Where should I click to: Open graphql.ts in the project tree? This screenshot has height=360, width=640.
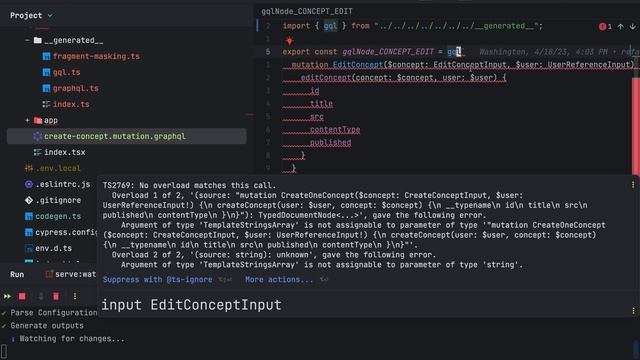click(76, 88)
